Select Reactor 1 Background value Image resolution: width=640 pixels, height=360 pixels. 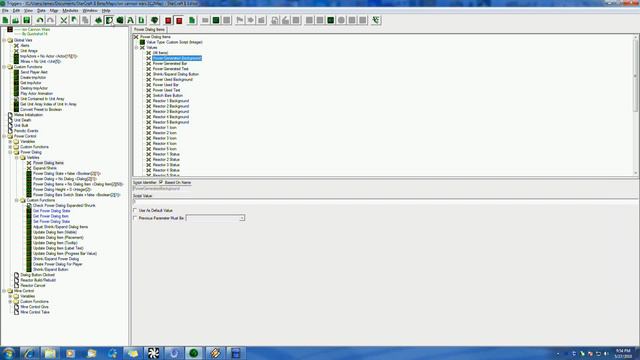[x=171, y=100]
